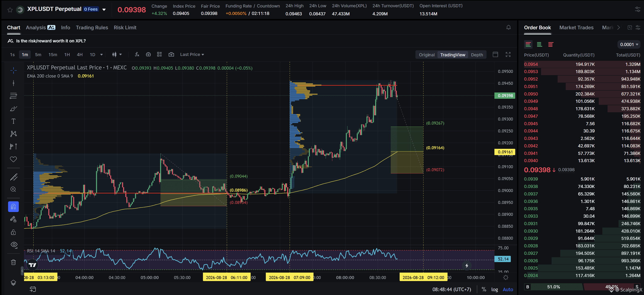Toggle log scale on price axis
Image resolution: width=644 pixels, height=295 pixels.
(x=494, y=289)
